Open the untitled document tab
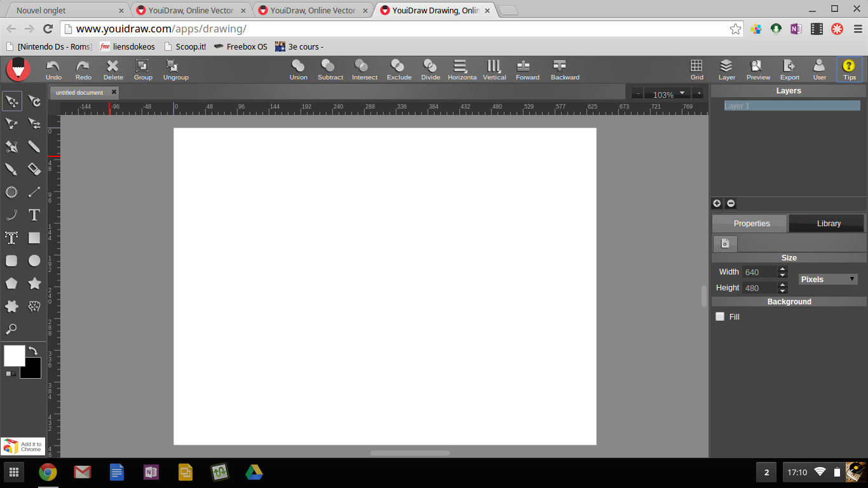The image size is (868, 488). tap(79, 93)
